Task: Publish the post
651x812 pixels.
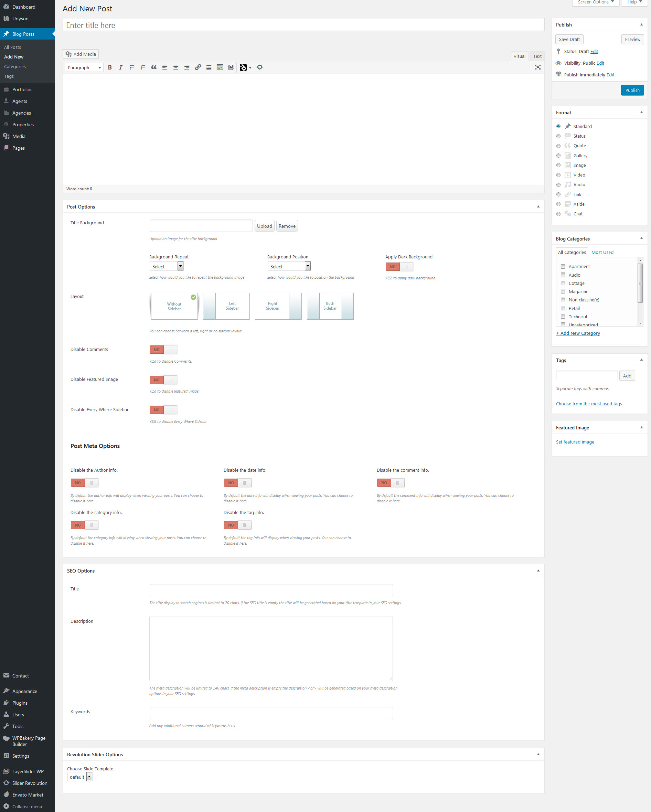Action: click(632, 90)
